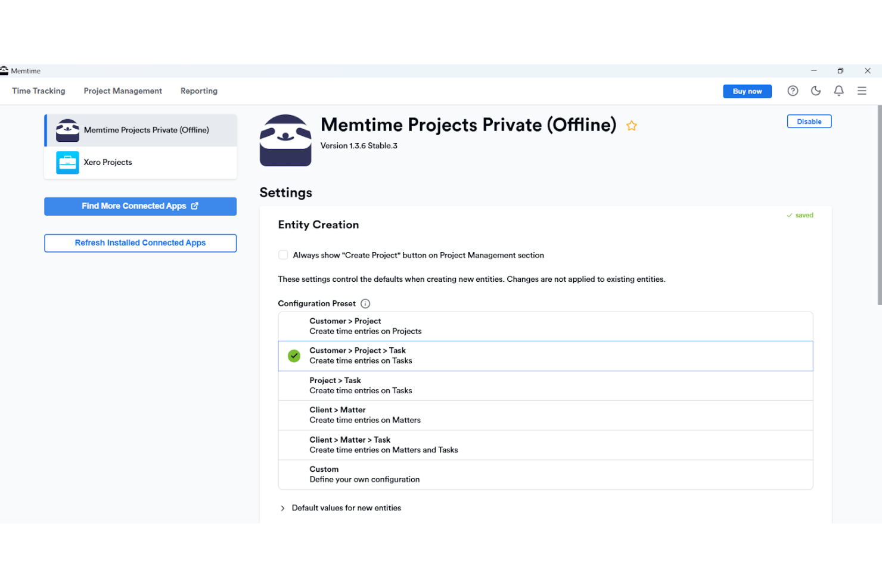882x588 pixels.
Task: Open the hamburger menu icon
Action: 862,91
